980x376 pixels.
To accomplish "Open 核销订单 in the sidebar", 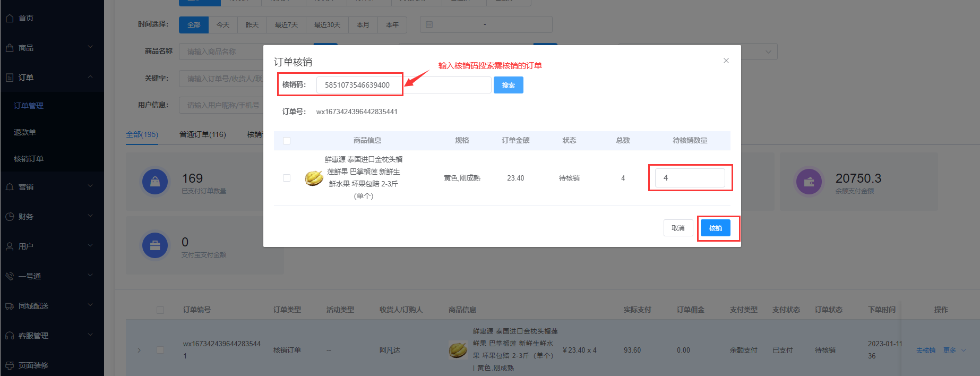I will pyautogui.click(x=29, y=159).
